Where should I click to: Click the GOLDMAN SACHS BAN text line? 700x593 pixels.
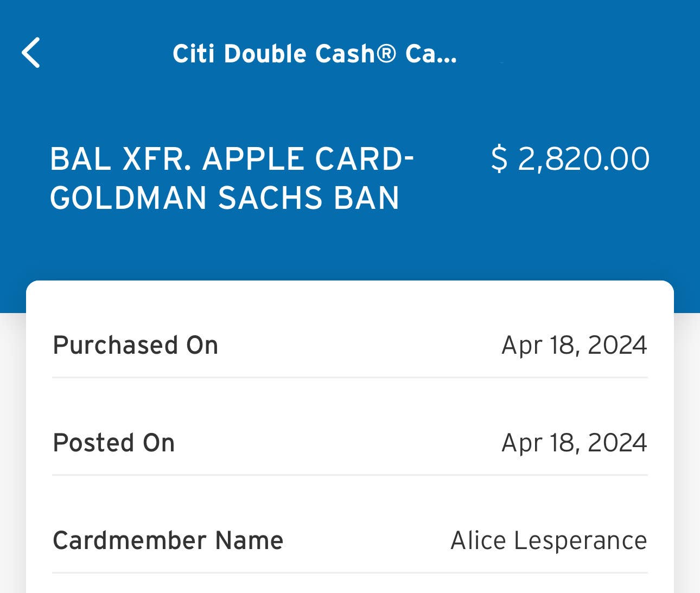pyautogui.click(x=225, y=197)
